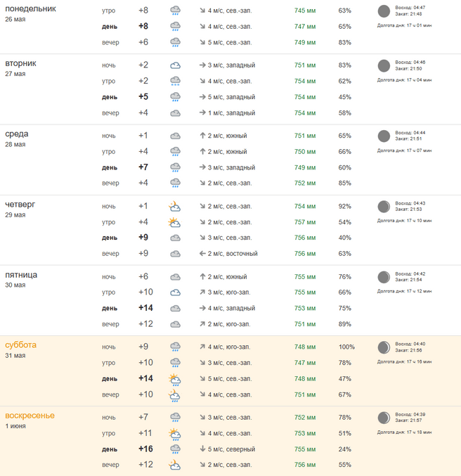Click Saturday night pressure value 748 мм
The image size is (461, 476).
pos(305,347)
